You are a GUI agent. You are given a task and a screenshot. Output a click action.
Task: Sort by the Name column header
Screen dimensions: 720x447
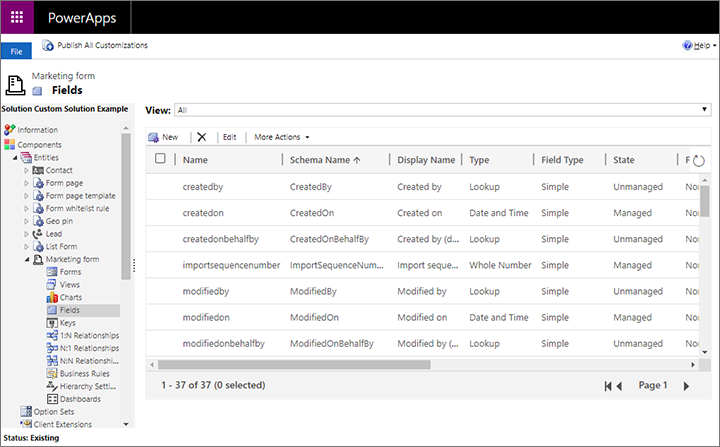click(195, 160)
